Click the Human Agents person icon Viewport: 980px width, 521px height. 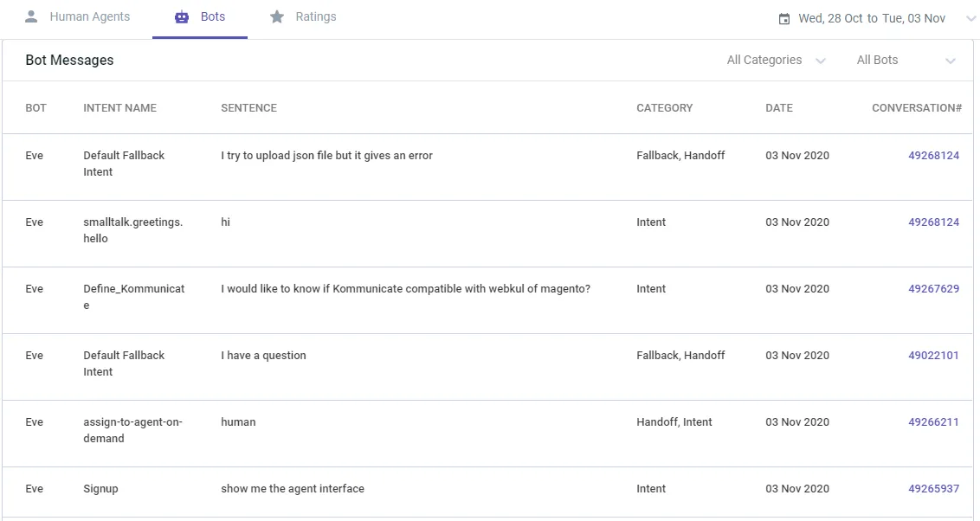[x=32, y=17]
